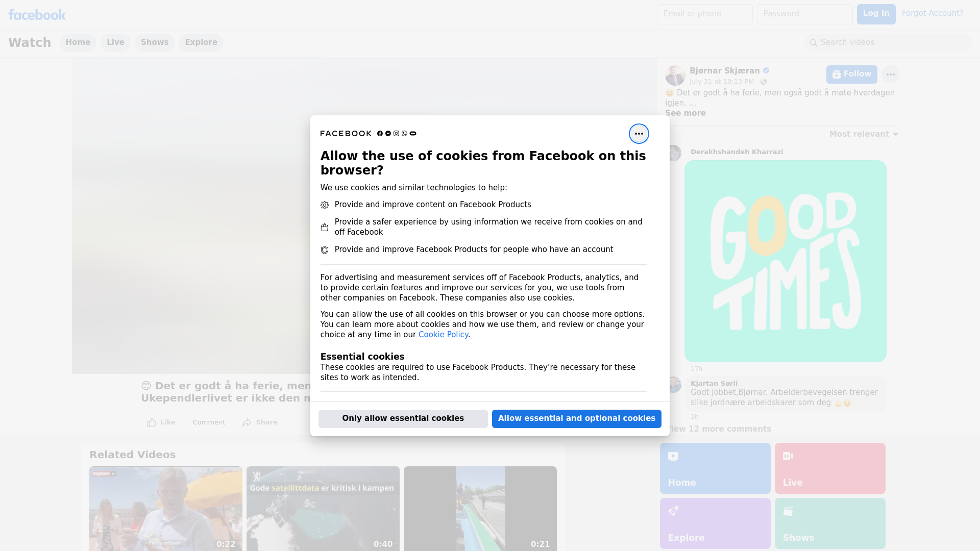Click Only allow essential cookies button

pos(403,419)
